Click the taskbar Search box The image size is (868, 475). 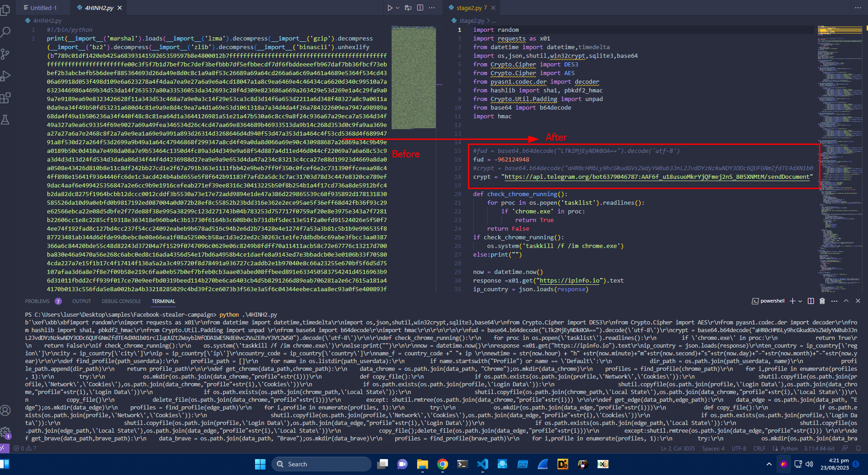[x=321, y=464]
